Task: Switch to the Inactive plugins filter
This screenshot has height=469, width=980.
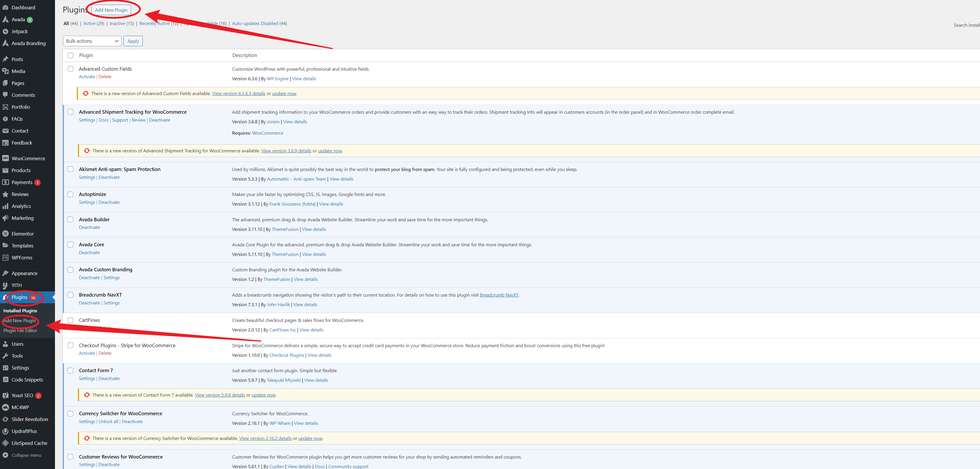Action: click(117, 23)
